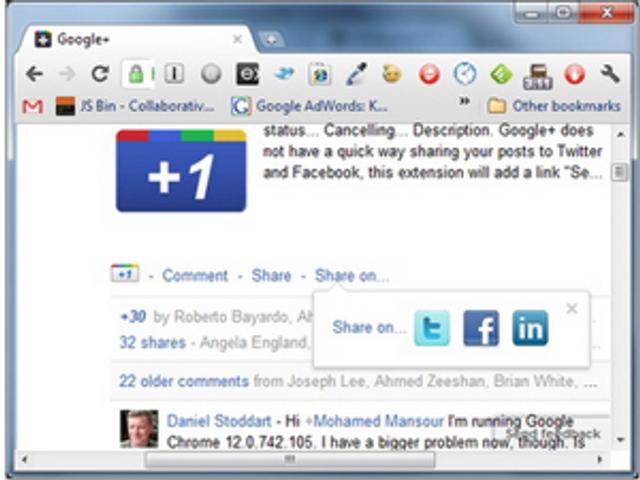Click the green padlock security icon
The width and height of the screenshot is (640, 480).
tap(136, 75)
